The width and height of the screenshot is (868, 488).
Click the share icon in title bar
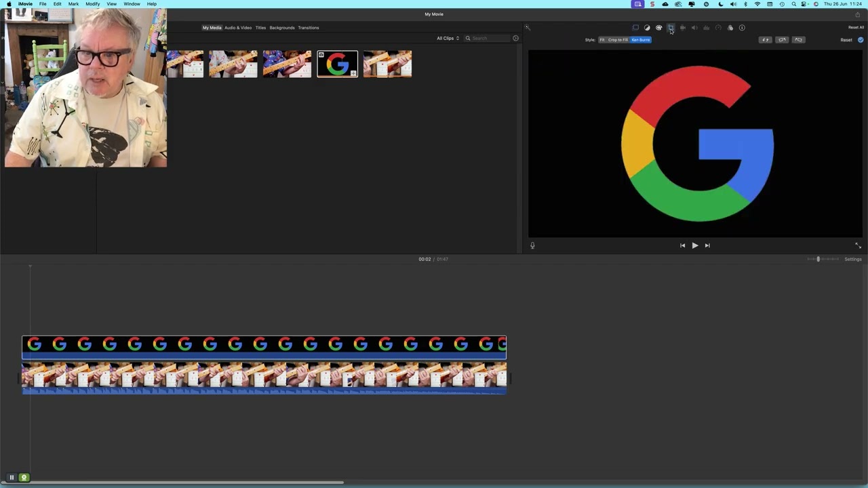(x=857, y=14)
